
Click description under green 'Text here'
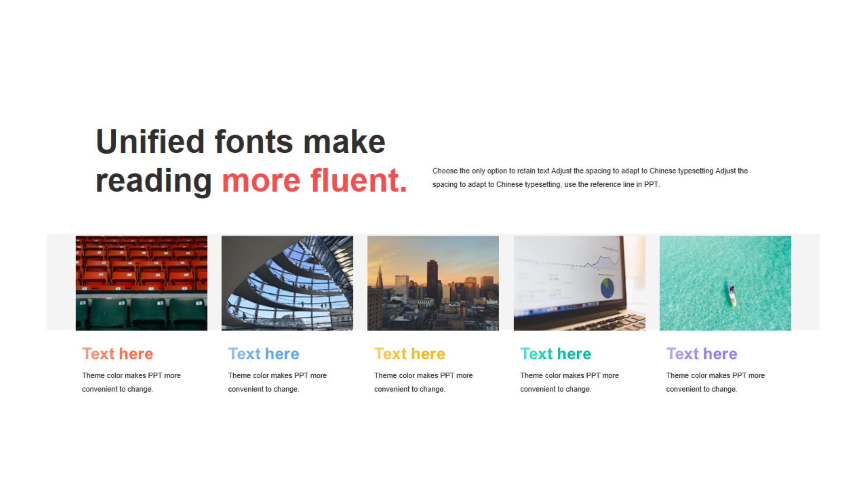(569, 382)
